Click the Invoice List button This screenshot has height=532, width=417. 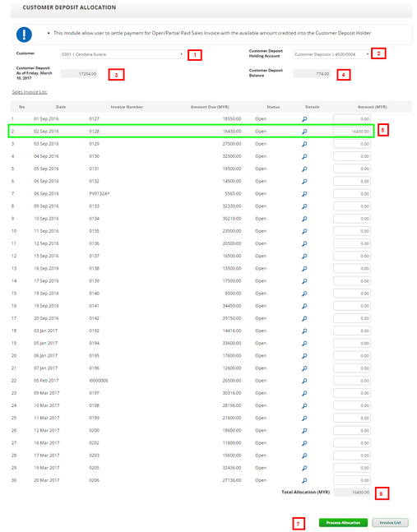tap(390, 522)
